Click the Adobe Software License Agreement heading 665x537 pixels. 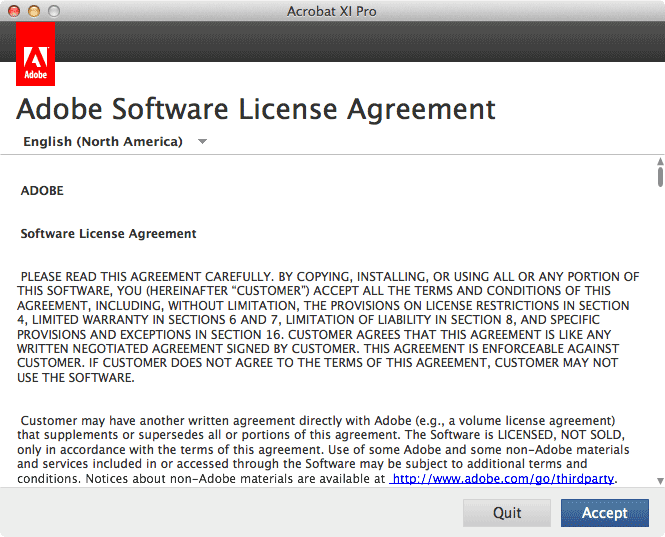256,109
